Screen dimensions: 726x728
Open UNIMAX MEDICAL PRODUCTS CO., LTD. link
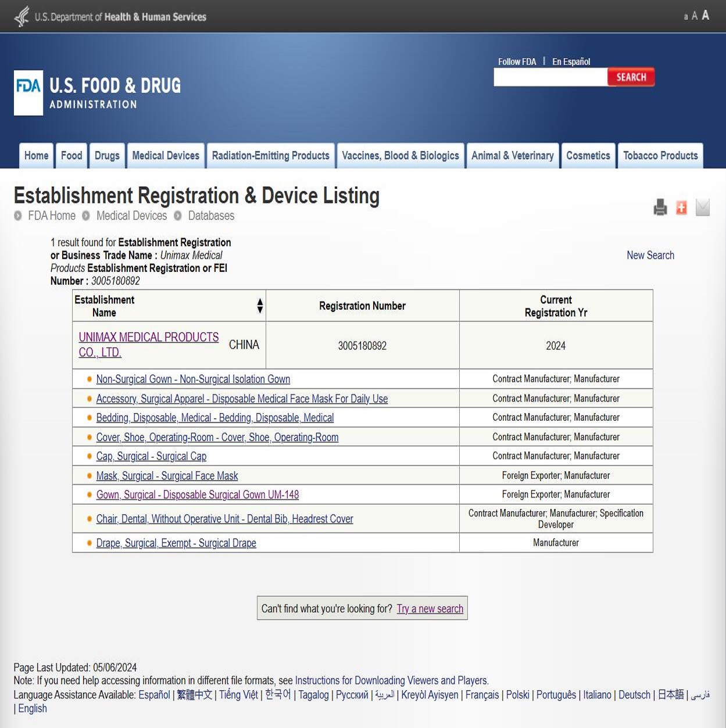pos(148,338)
